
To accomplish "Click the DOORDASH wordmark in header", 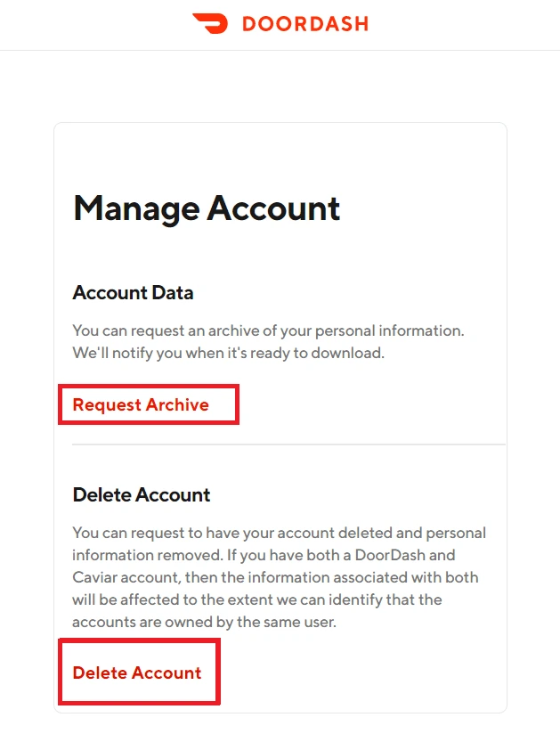I will pyautogui.click(x=305, y=24).
